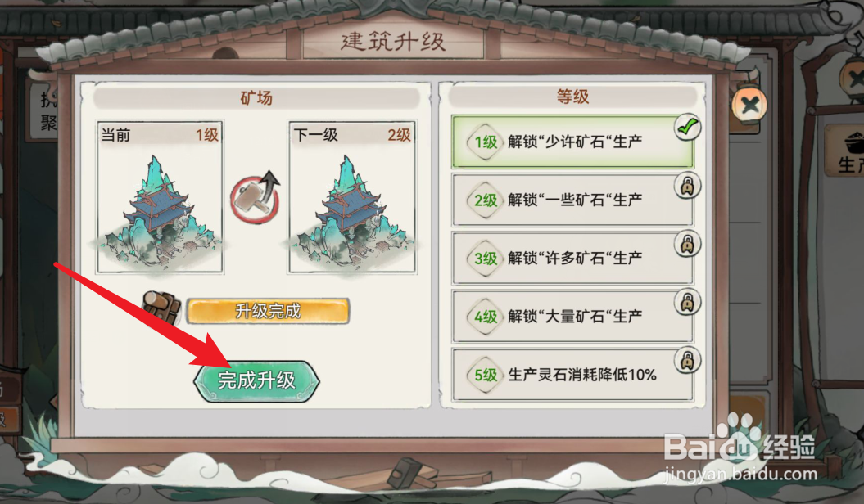Click the lock icon on 2级 row
Screen dimensions: 864x504
tap(687, 186)
